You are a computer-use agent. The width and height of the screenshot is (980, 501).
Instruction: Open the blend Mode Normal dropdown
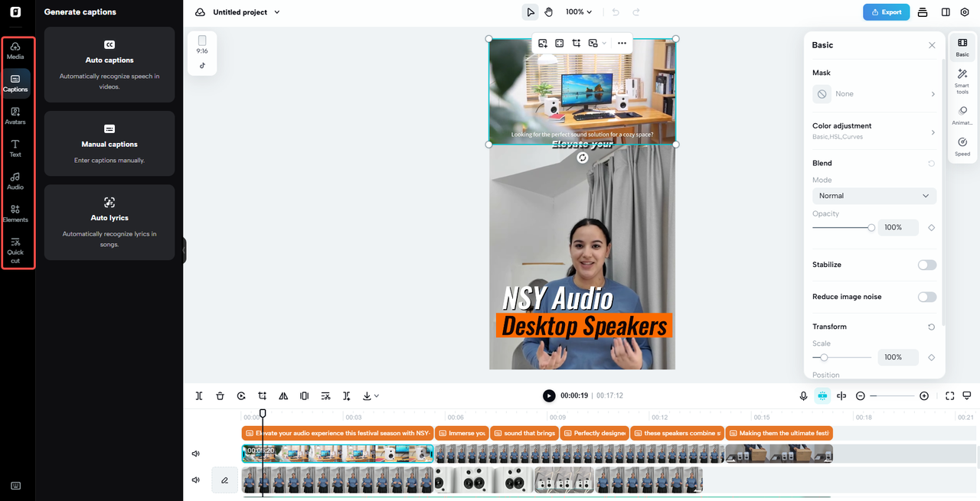pyautogui.click(x=874, y=196)
